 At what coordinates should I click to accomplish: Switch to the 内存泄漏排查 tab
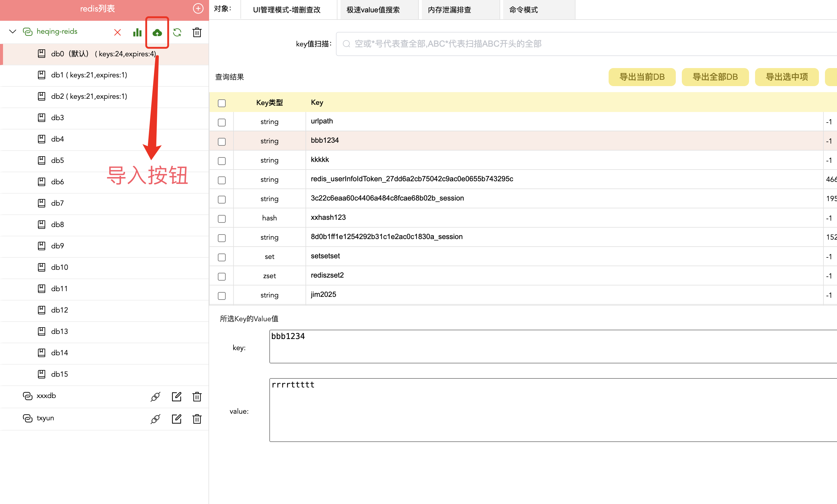pyautogui.click(x=449, y=10)
